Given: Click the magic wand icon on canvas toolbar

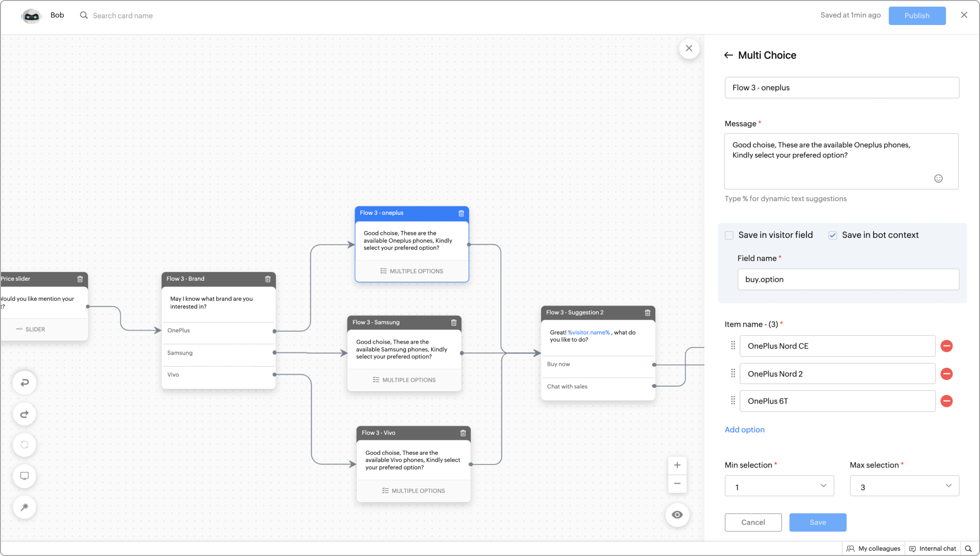Looking at the screenshot, I should [25, 507].
